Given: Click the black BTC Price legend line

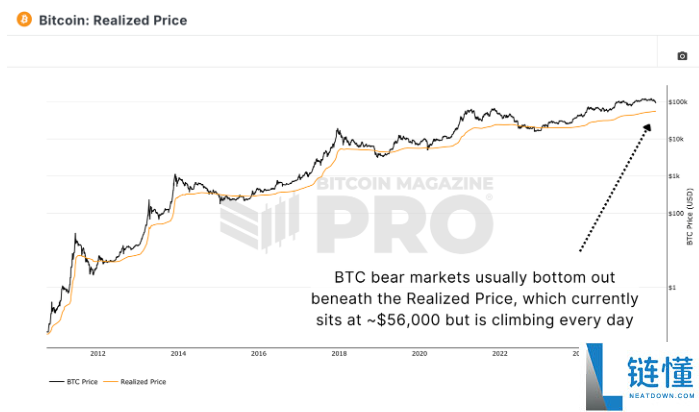Looking at the screenshot, I should point(54,381).
